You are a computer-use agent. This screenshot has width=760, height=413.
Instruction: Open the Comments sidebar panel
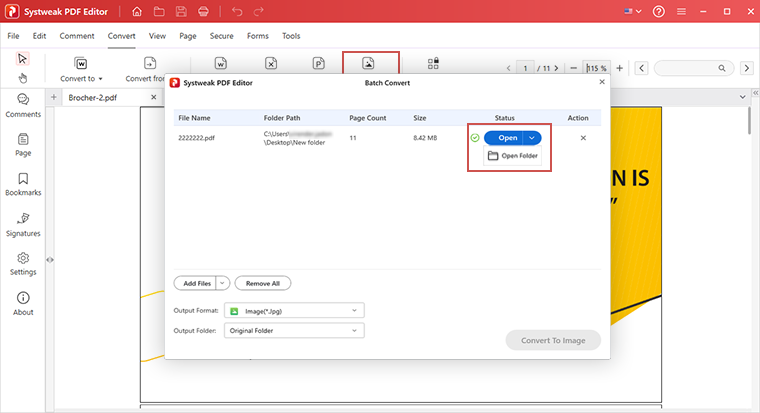coord(23,106)
